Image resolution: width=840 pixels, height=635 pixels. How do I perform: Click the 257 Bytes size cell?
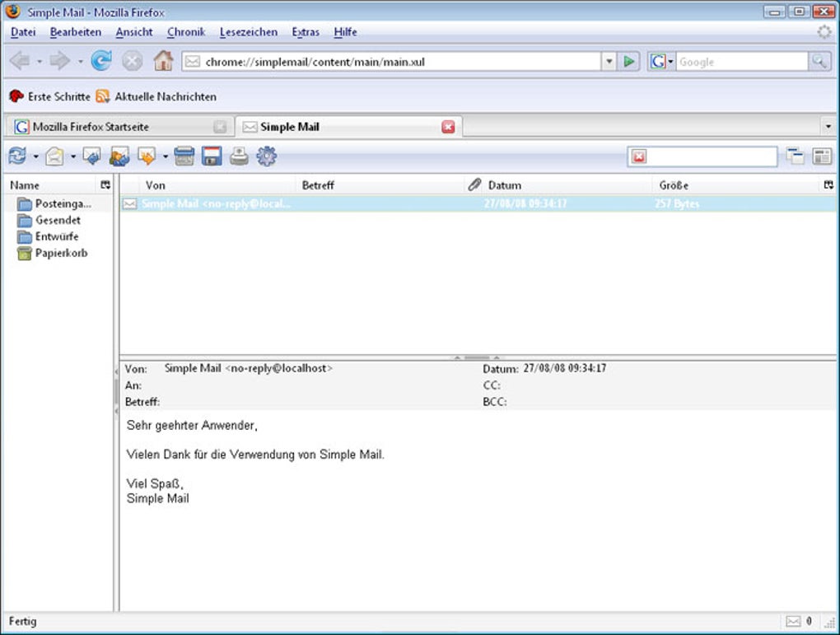pyautogui.click(x=677, y=203)
